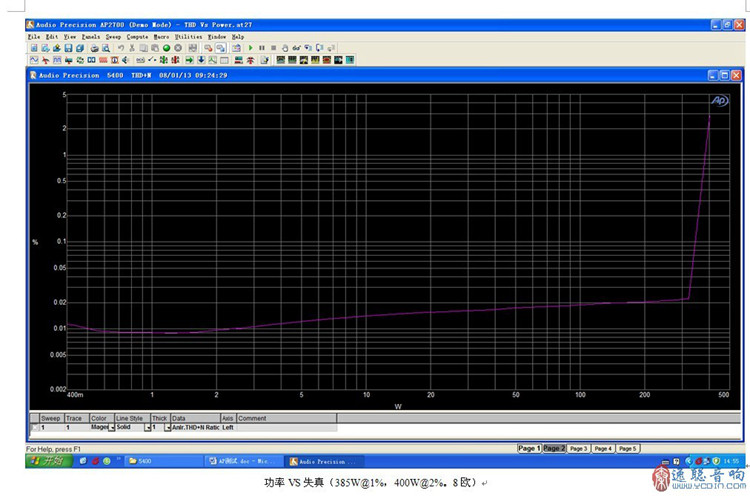Open the Line Style dropdown showing Solid
Viewport: 750px width, 496px height.
coord(147,427)
